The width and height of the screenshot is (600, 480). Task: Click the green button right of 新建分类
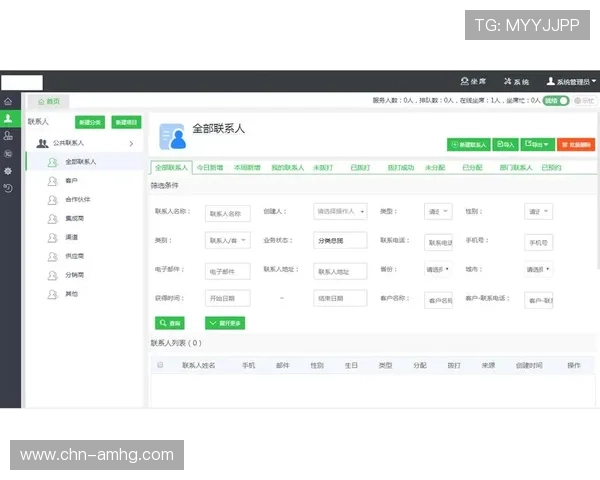[x=126, y=122]
